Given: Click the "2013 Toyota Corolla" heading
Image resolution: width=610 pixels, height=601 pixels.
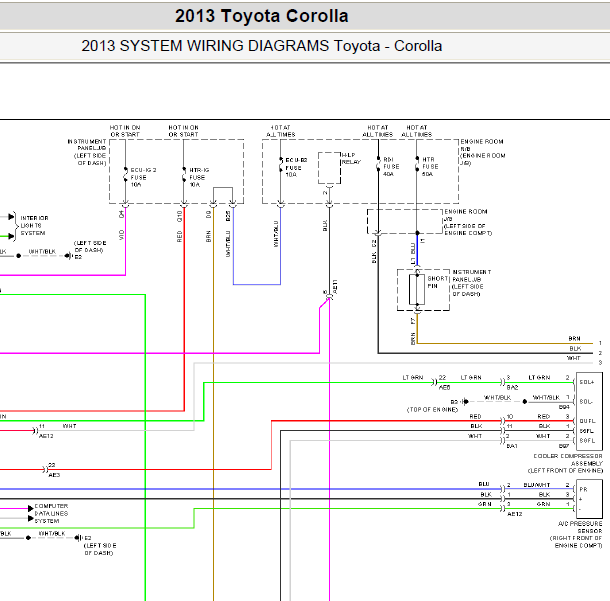Looking at the screenshot, I should click(x=261, y=16).
